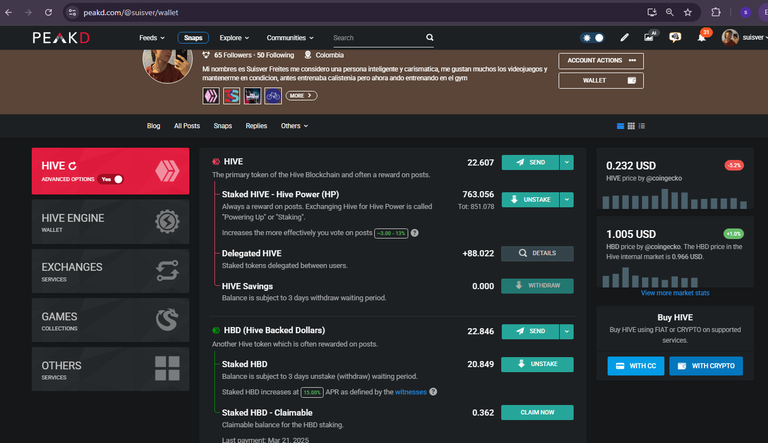
Task: Open the Blog tab
Action: click(x=153, y=126)
